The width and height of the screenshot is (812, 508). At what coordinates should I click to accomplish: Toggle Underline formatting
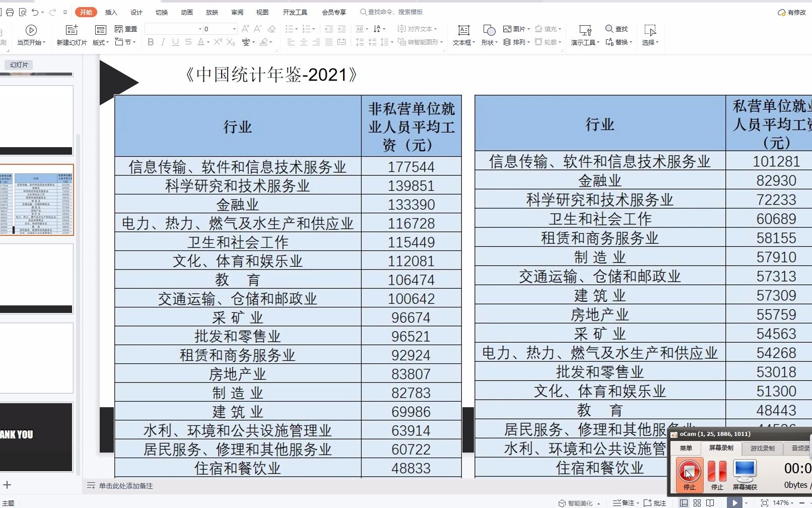tap(175, 42)
